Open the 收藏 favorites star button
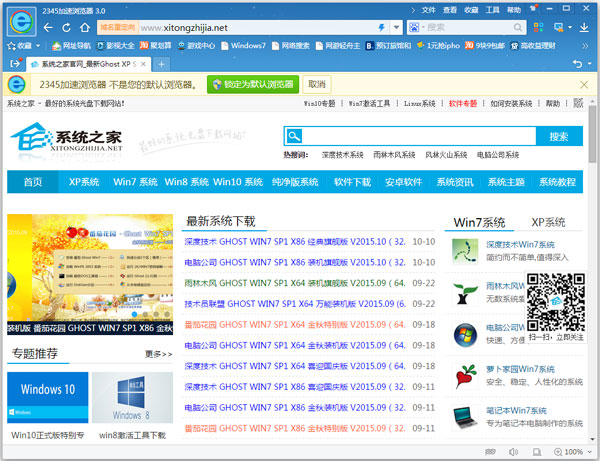 click(19, 46)
